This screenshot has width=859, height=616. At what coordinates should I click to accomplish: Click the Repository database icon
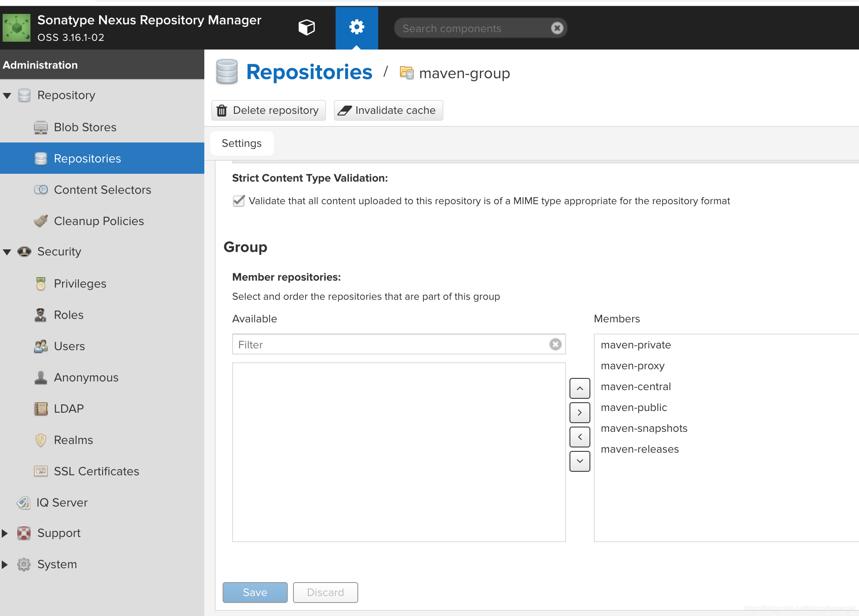click(x=24, y=95)
